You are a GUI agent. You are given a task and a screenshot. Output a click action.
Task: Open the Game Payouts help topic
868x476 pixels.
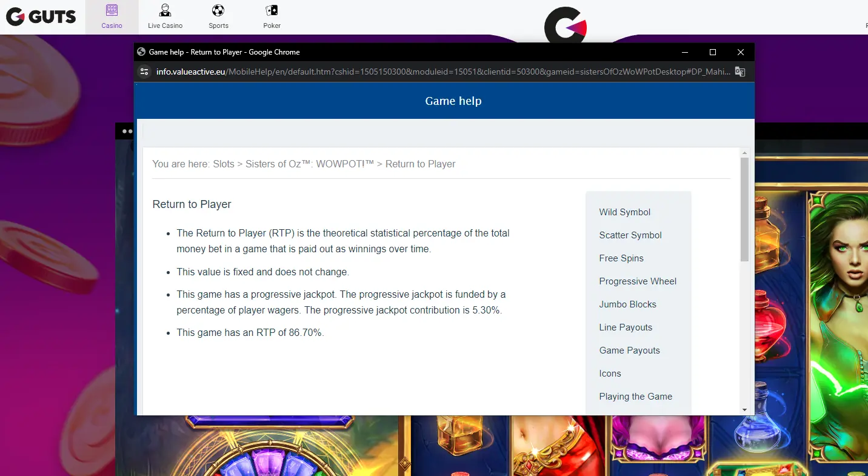point(629,350)
